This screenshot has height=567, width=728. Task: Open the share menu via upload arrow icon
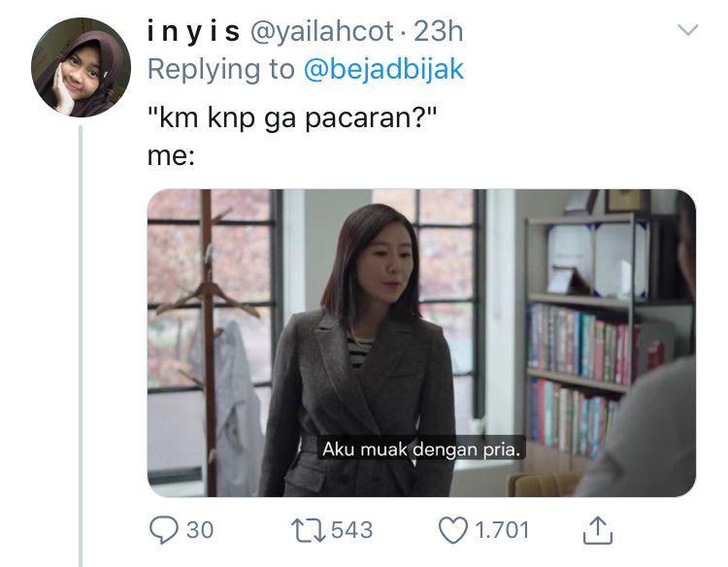(x=598, y=530)
